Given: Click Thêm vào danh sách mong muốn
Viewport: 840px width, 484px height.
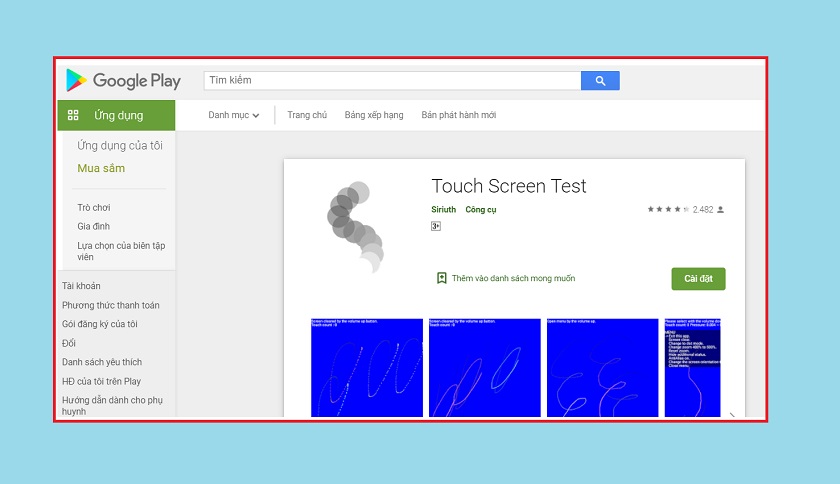Looking at the screenshot, I should tap(513, 278).
